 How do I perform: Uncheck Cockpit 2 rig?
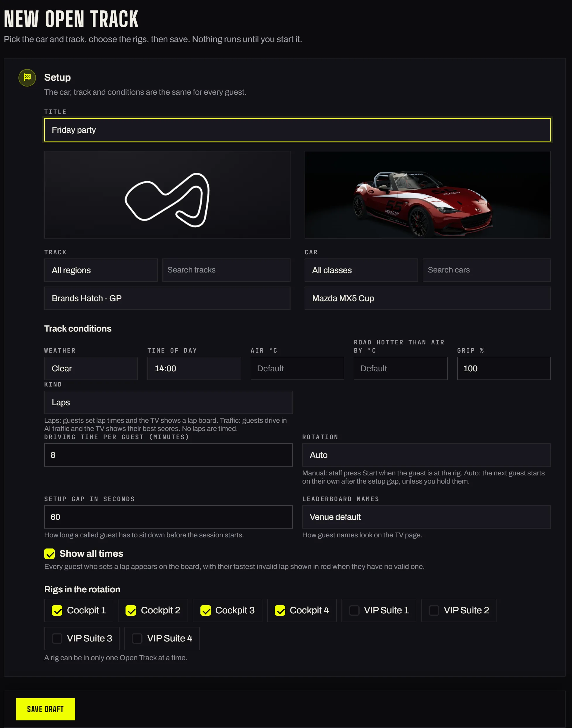[130, 610]
